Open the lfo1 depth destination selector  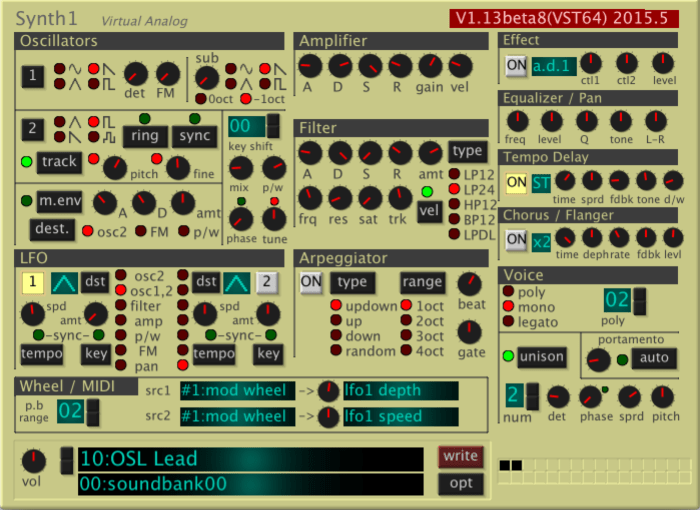pos(400,391)
